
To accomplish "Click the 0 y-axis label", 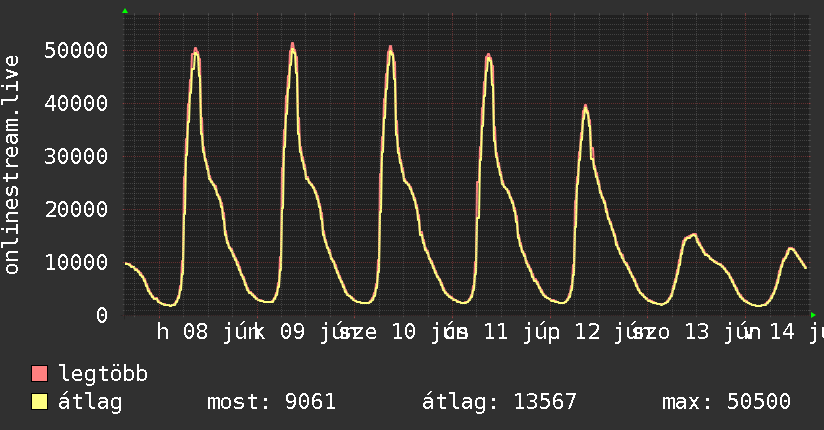I will pos(102,315).
